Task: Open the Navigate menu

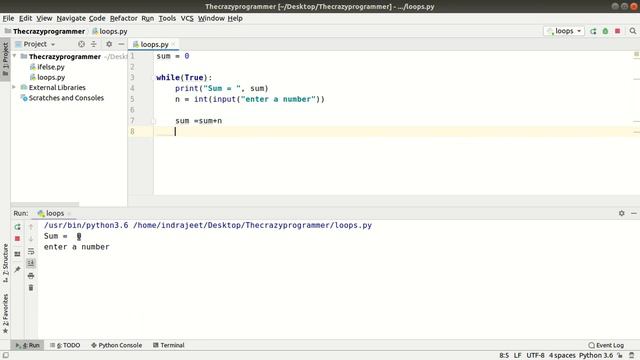Action: tap(71, 18)
